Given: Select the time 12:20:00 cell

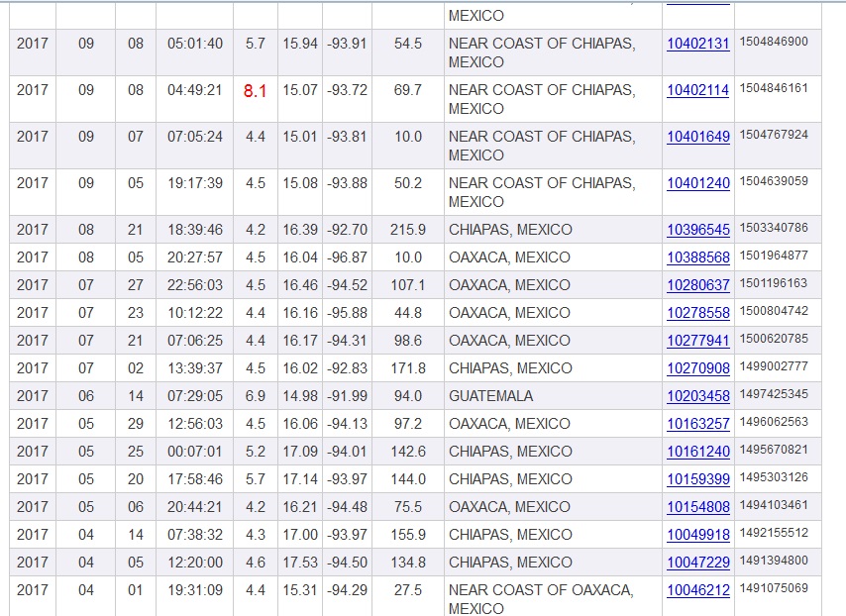Looking at the screenshot, I should point(195,563).
